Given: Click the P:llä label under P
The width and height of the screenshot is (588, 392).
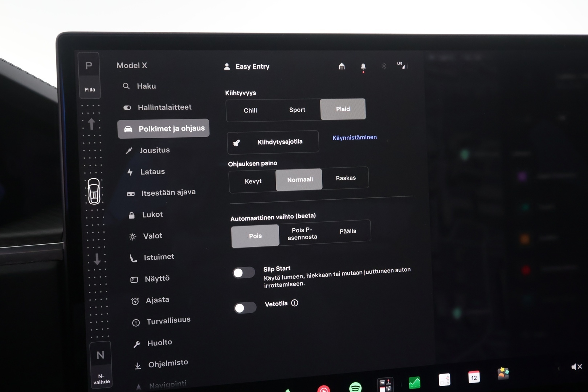Looking at the screenshot, I should pyautogui.click(x=90, y=90).
